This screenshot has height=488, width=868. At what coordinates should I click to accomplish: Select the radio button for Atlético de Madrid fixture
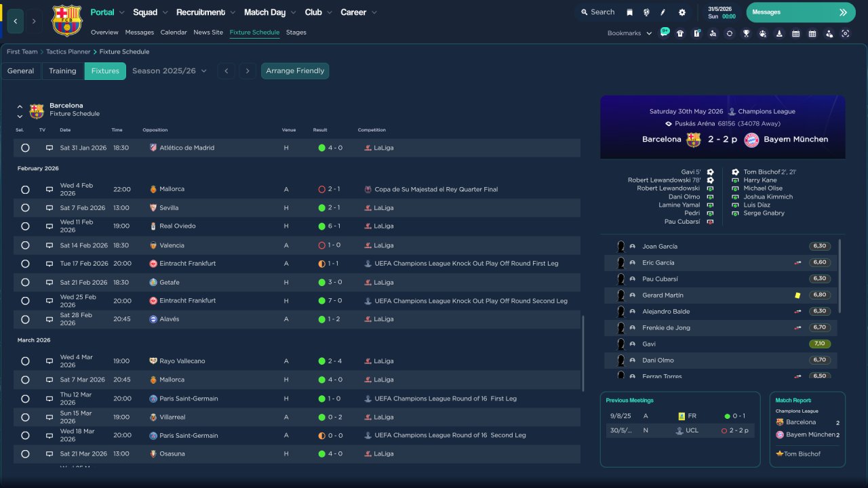click(x=25, y=148)
